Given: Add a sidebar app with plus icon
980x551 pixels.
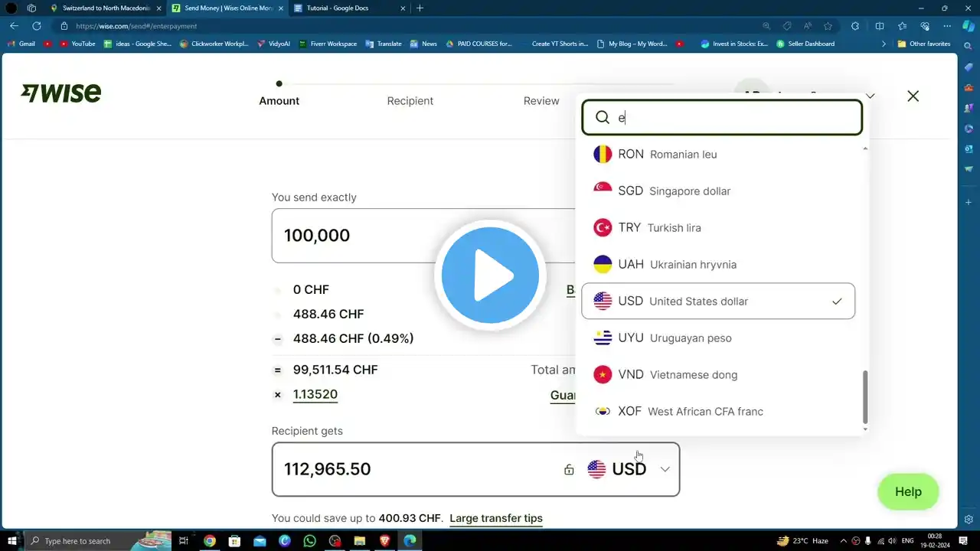Looking at the screenshot, I should point(969,202).
